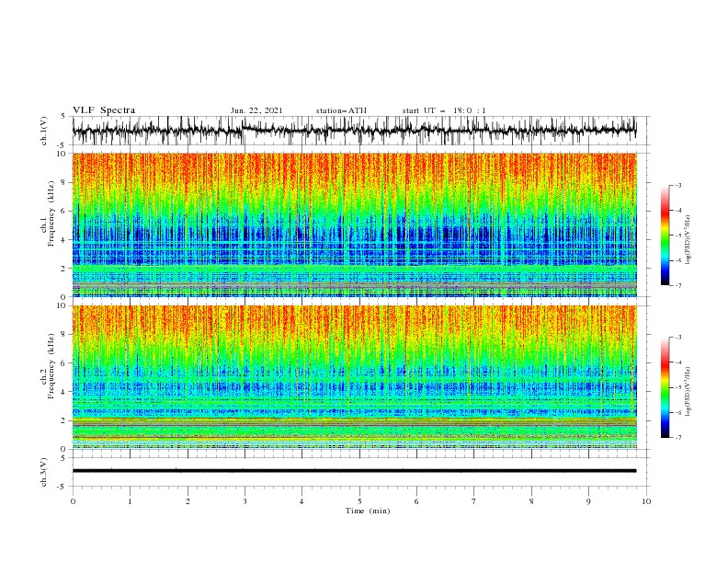This screenshot has height=563, width=728.
Task: Click the "start UT = 18:0 :1" text
Action: tap(444, 110)
